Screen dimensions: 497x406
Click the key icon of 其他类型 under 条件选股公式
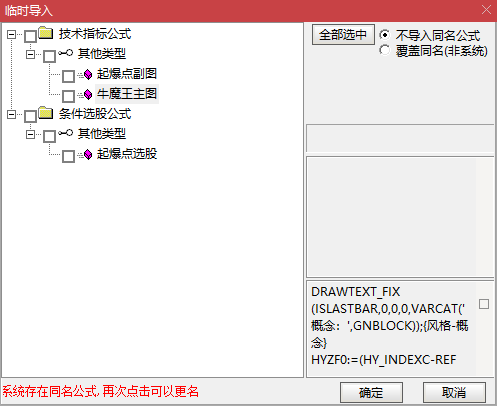tap(65, 133)
